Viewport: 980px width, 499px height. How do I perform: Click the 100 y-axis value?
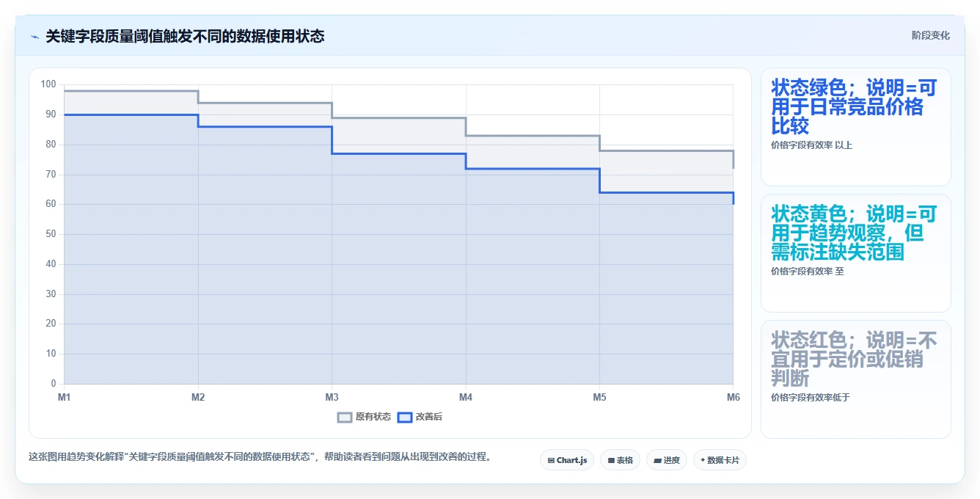point(48,84)
